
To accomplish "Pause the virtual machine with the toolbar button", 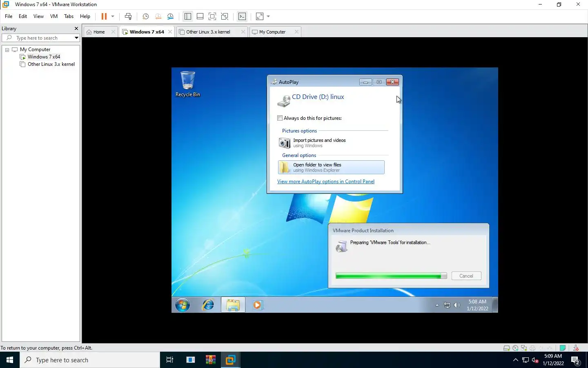I will click(104, 16).
